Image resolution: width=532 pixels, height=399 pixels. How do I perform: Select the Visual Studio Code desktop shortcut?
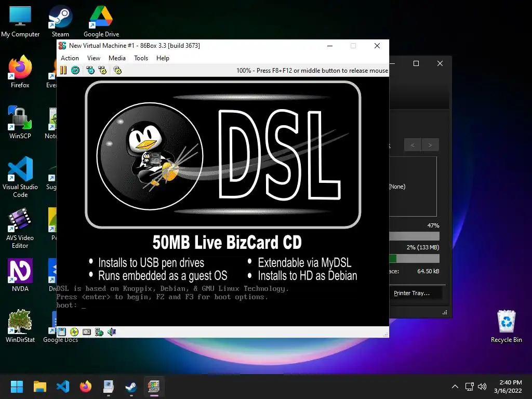click(x=20, y=177)
